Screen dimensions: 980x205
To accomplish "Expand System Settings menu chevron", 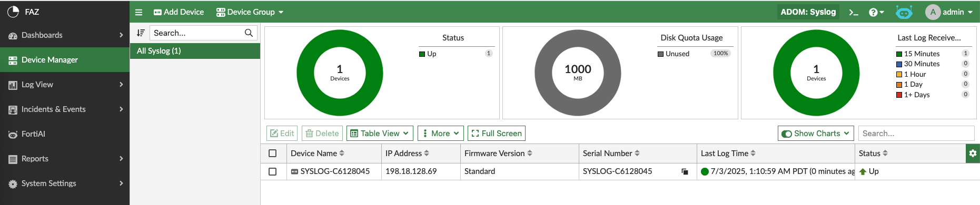I will coord(121,183).
